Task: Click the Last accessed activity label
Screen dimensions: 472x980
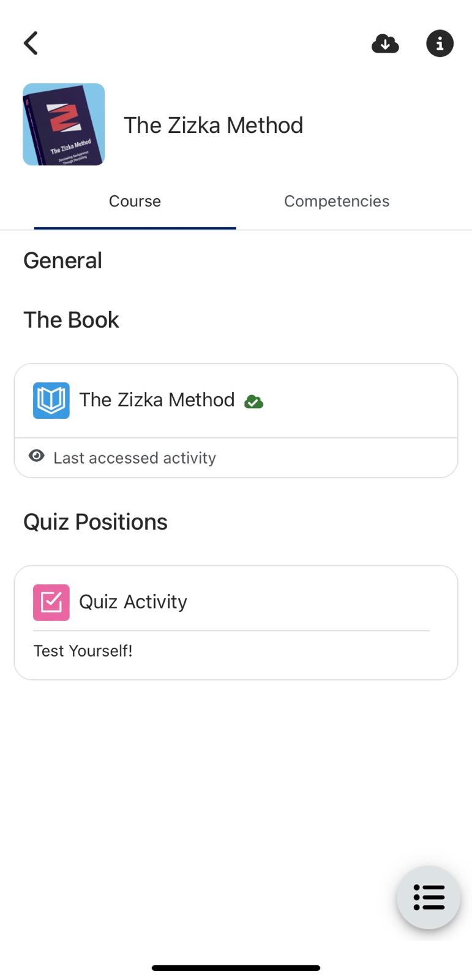Action: pos(135,458)
